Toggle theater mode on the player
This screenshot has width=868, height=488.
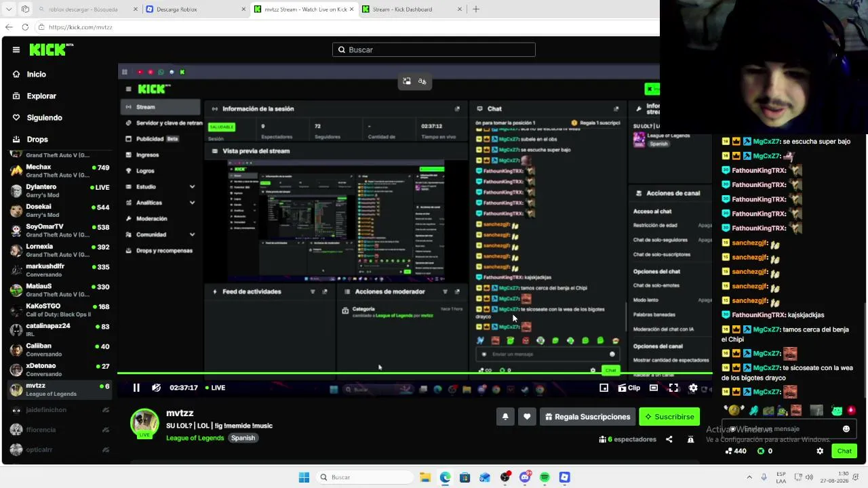coord(653,388)
